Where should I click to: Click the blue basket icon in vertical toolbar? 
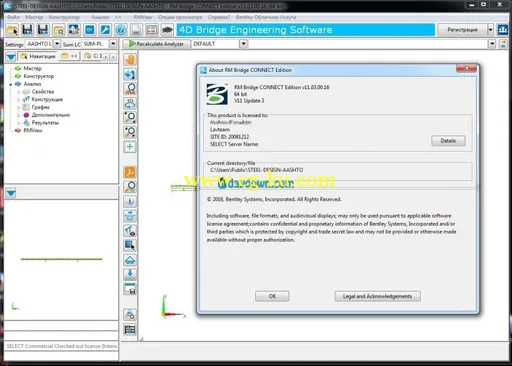pos(130,216)
